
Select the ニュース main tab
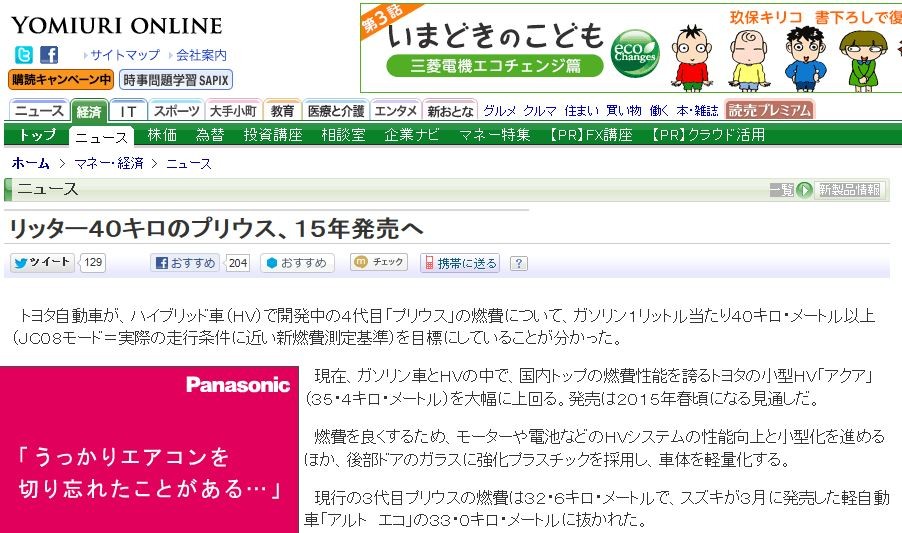(39, 110)
